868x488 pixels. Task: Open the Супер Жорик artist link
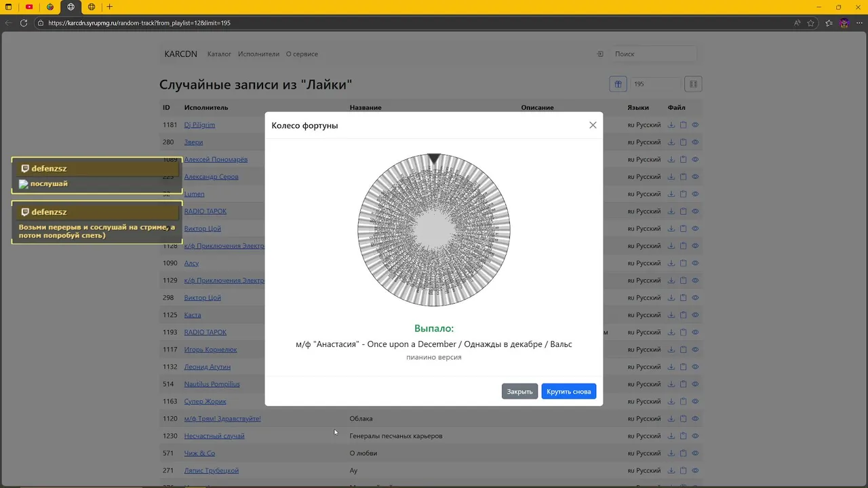pyautogui.click(x=205, y=401)
